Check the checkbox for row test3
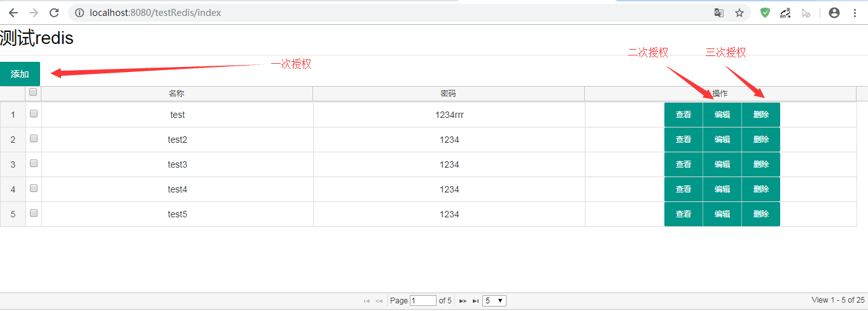The height and width of the screenshot is (311, 868). click(x=34, y=163)
